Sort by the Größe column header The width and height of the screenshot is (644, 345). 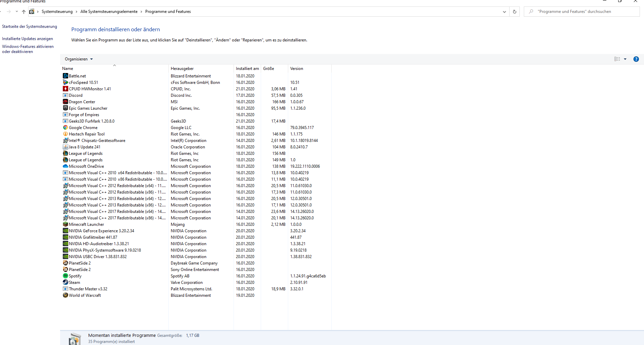pos(274,68)
